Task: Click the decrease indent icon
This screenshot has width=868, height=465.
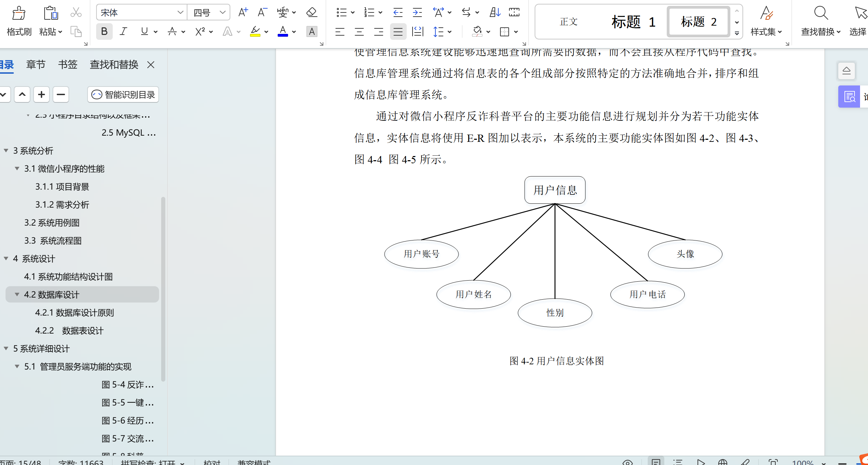Action: pyautogui.click(x=397, y=12)
